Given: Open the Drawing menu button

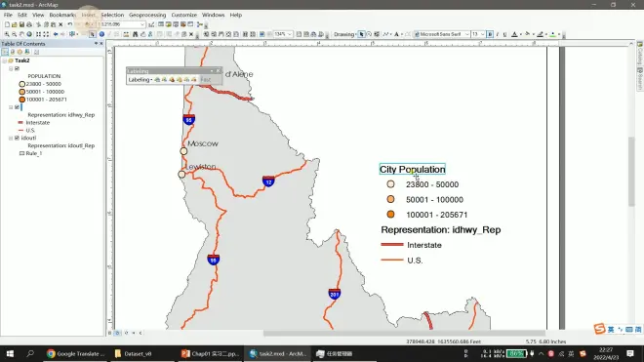Looking at the screenshot, I should point(345,34).
